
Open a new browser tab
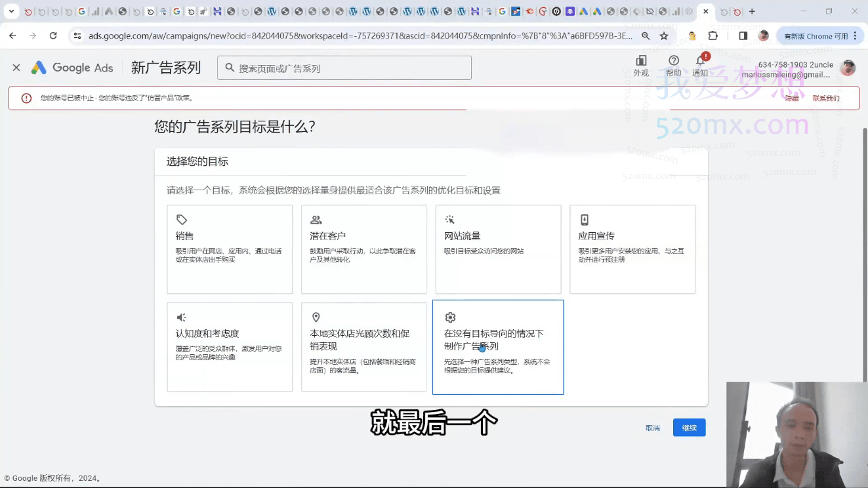tap(752, 11)
